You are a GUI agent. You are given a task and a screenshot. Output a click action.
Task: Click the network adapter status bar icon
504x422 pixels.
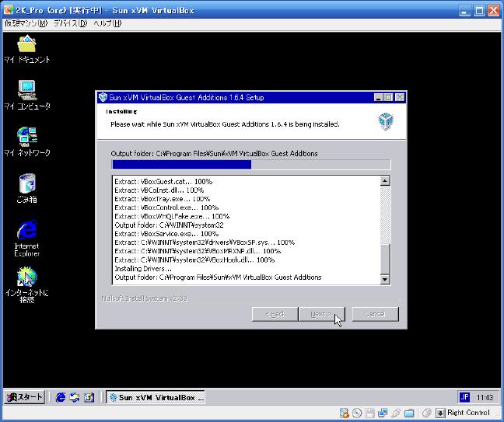tap(383, 413)
